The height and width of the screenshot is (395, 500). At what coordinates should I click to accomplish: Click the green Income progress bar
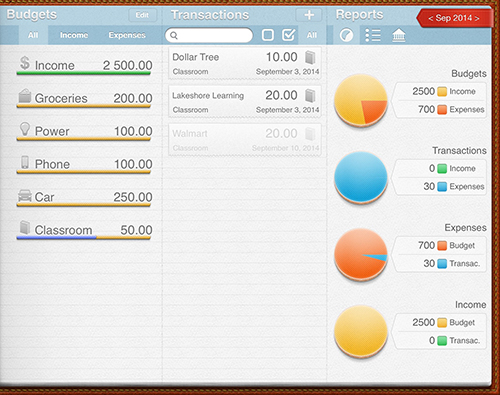click(x=84, y=73)
